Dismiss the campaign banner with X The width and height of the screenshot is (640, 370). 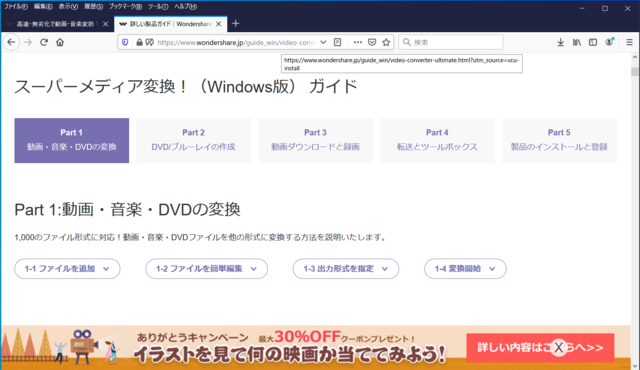[x=559, y=348]
